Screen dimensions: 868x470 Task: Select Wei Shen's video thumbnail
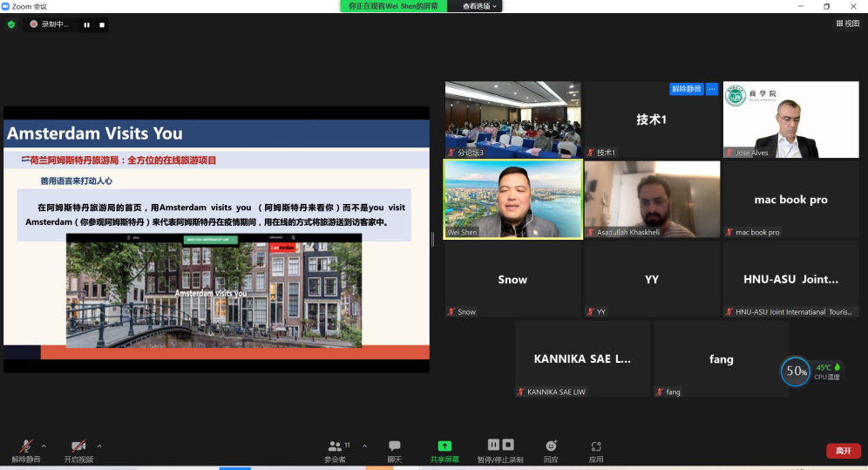tap(512, 199)
